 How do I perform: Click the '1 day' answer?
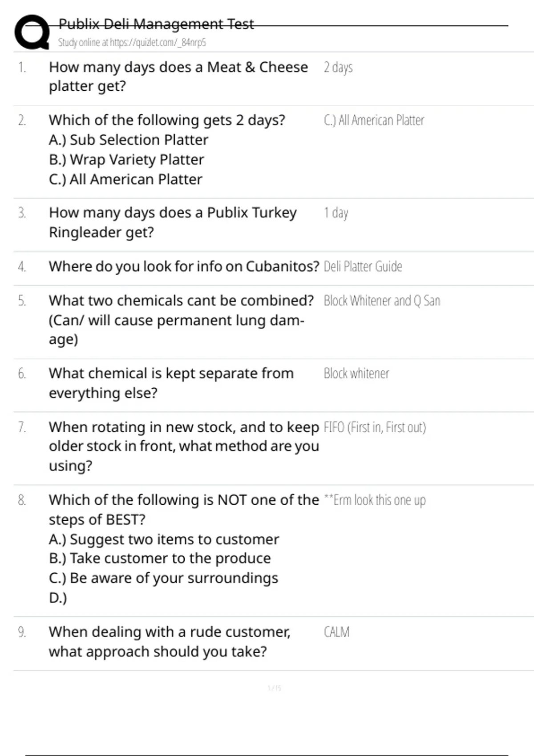click(336, 213)
